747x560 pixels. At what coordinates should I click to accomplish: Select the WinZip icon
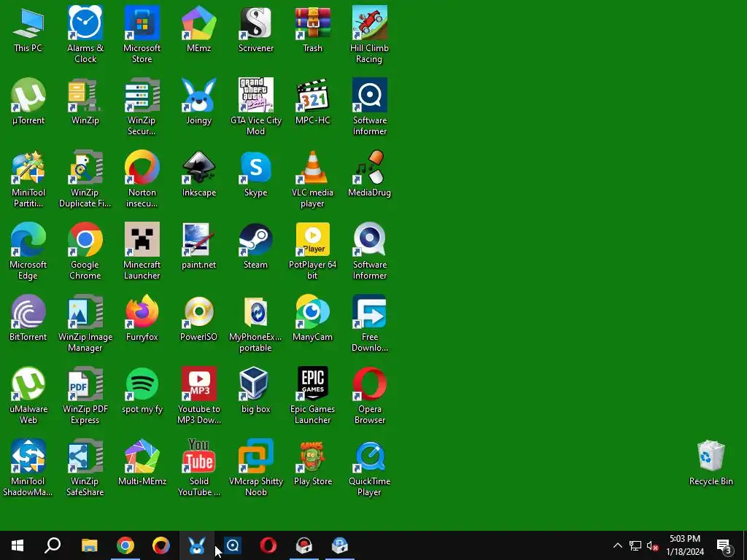pos(85,101)
